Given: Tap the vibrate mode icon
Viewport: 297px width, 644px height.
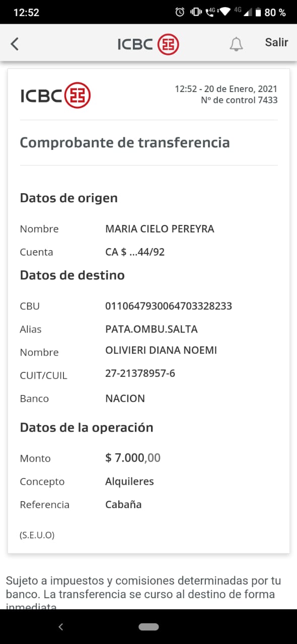Looking at the screenshot, I should pyautogui.click(x=196, y=13).
